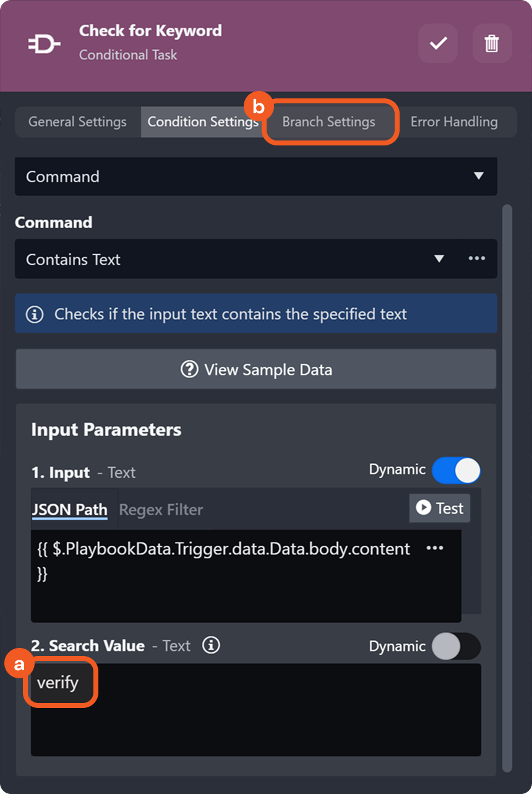Click the View Sample Data button
The image size is (532, 794).
256,369
